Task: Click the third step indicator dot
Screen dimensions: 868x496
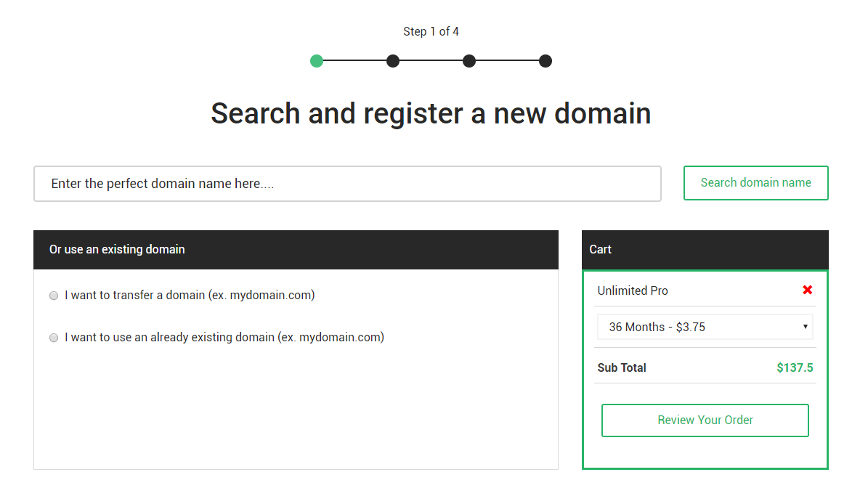Action: 469,61
